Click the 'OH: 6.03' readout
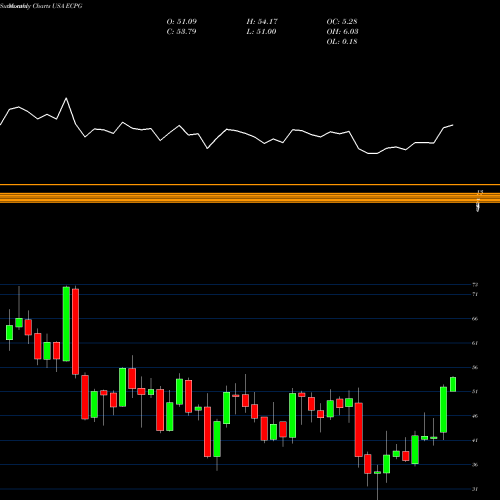 342,31
